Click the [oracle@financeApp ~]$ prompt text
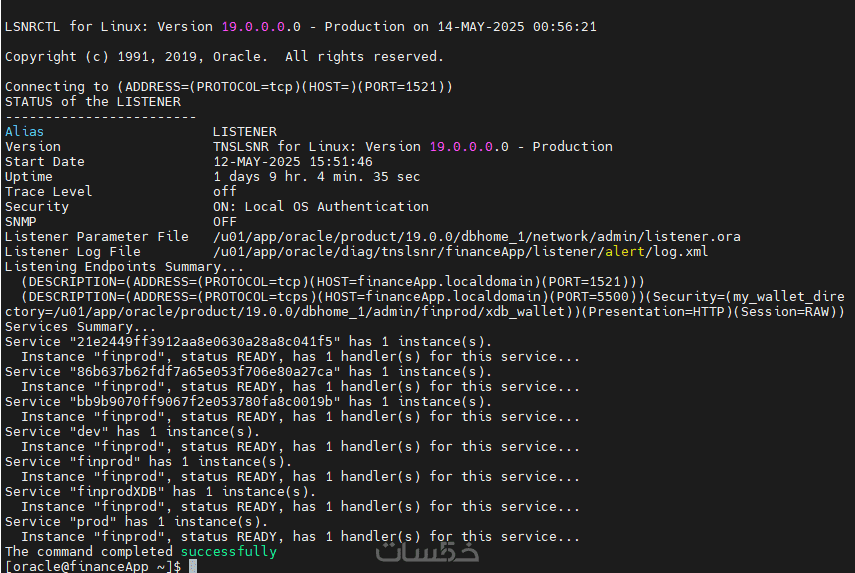Screen dimensions: 855x573 pos(92,567)
